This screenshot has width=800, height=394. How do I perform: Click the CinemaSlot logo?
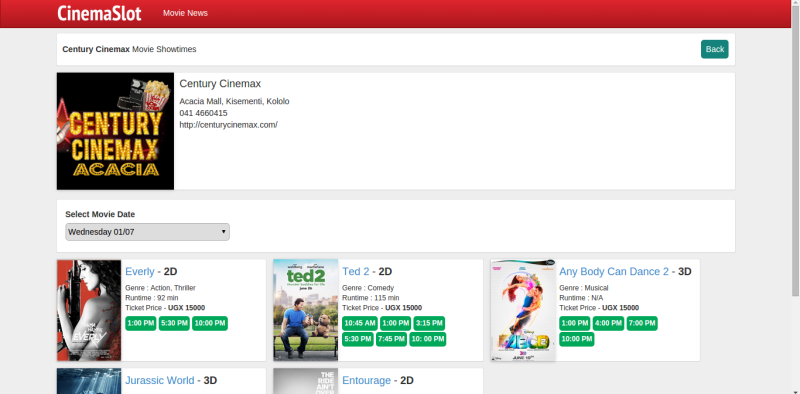[x=99, y=13]
